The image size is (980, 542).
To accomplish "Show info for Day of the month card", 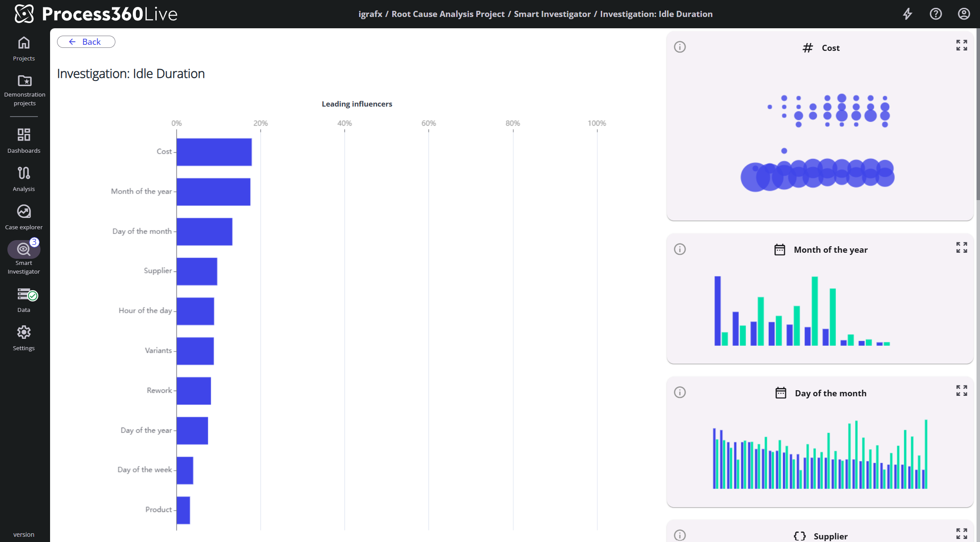I will [680, 392].
